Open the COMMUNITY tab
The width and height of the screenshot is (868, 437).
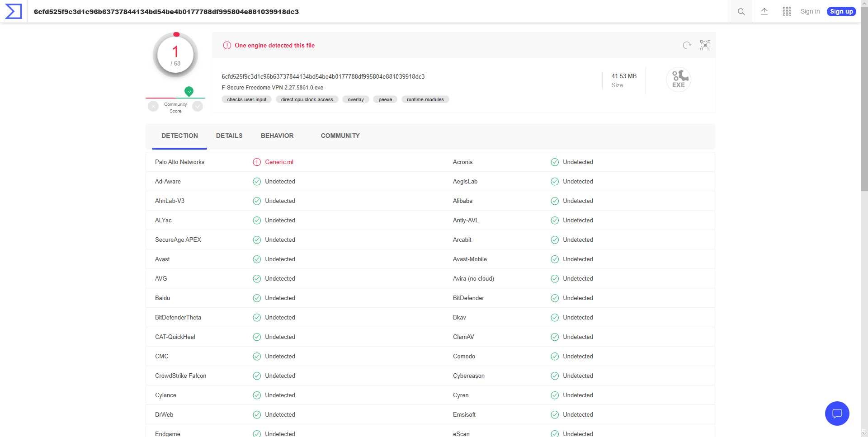[340, 136]
